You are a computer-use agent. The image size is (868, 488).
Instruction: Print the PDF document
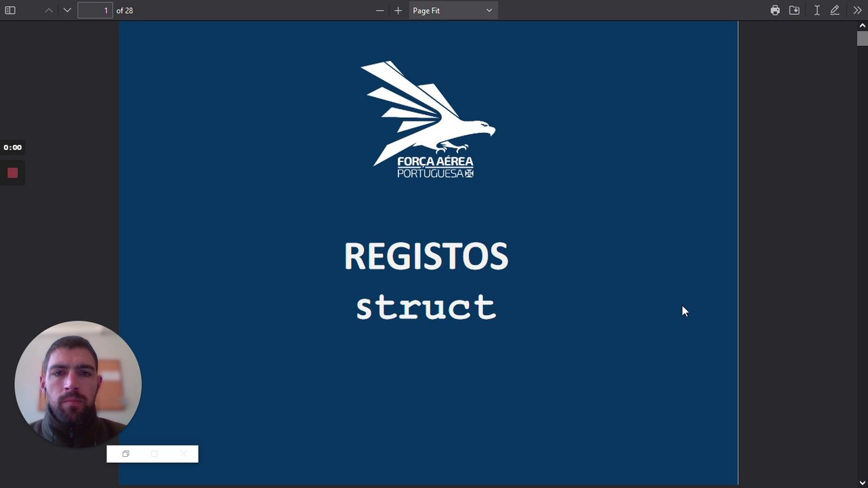775,10
